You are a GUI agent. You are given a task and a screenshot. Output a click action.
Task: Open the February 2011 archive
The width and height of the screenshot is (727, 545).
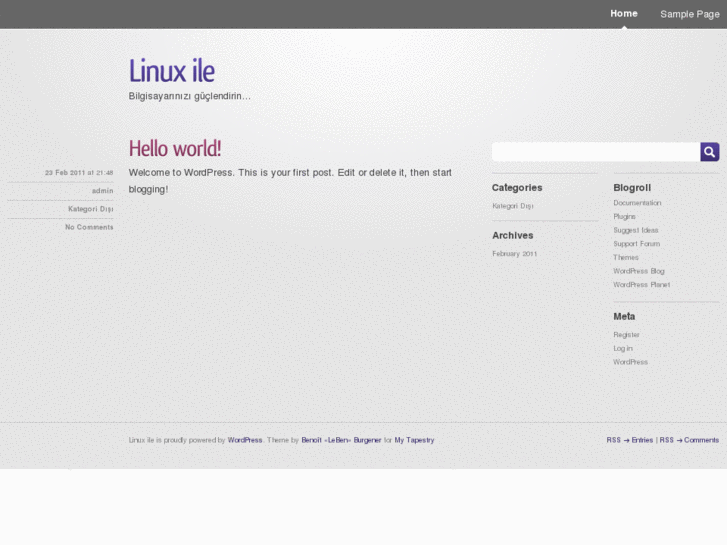(x=515, y=254)
